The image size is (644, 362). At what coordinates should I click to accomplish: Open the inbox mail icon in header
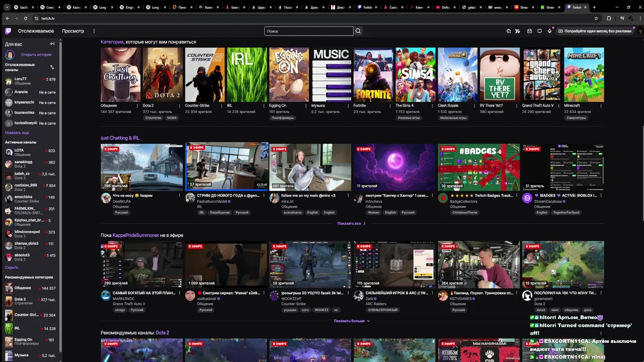[x=529, y=31]
